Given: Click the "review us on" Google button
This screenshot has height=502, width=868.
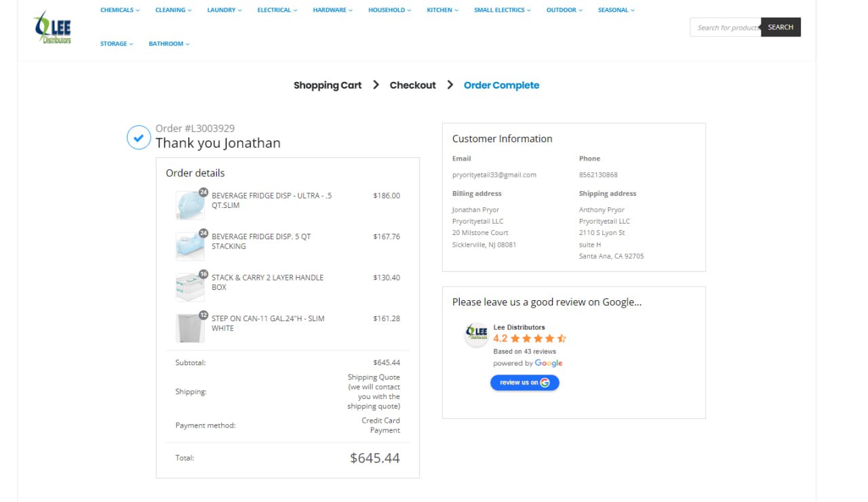Looking at the screenshot, I should 525,383.
